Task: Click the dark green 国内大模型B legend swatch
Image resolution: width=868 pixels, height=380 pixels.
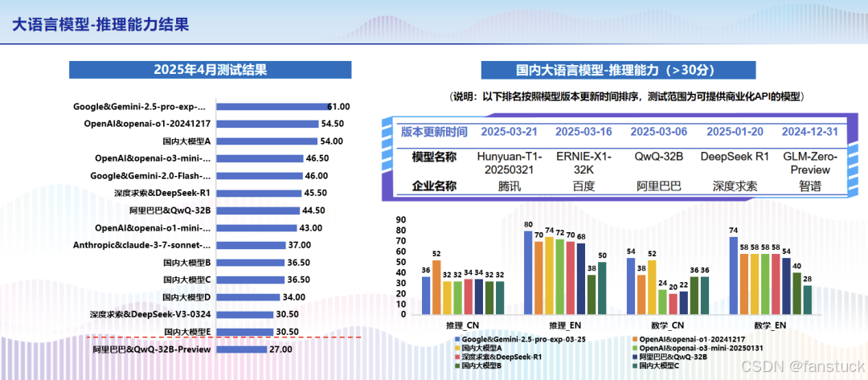Action: (457, 366)
